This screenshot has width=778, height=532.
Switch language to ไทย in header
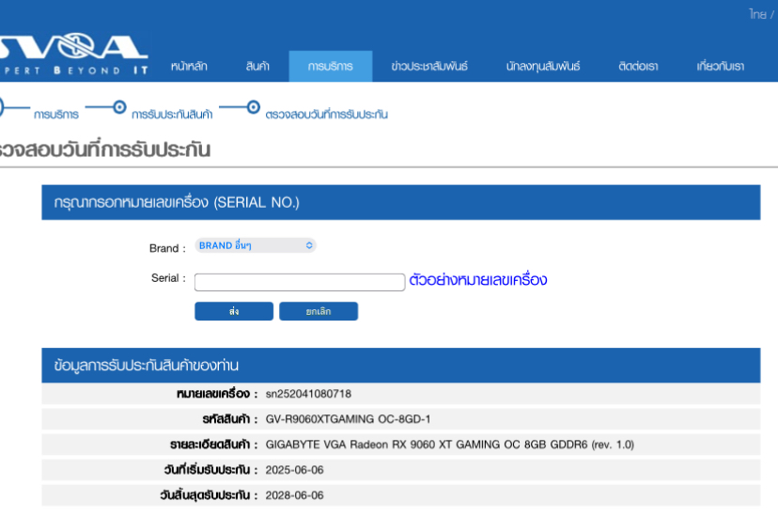(756, 14)
